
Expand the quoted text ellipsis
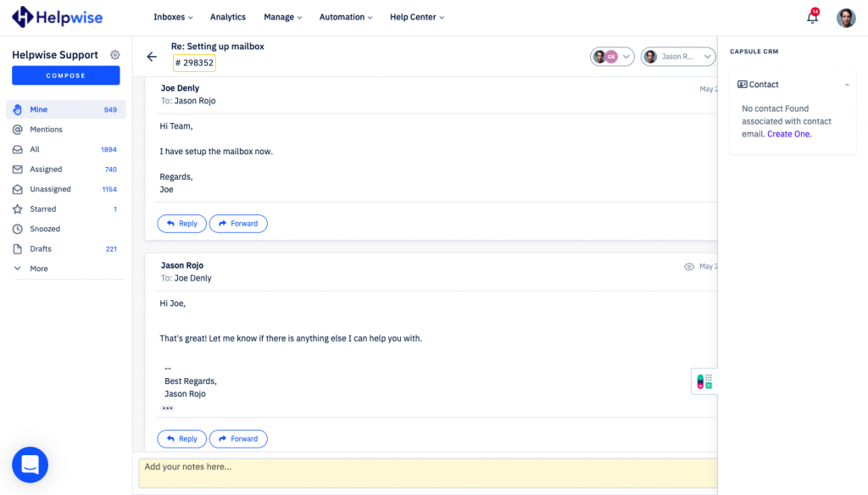click(x=167, y=409)
